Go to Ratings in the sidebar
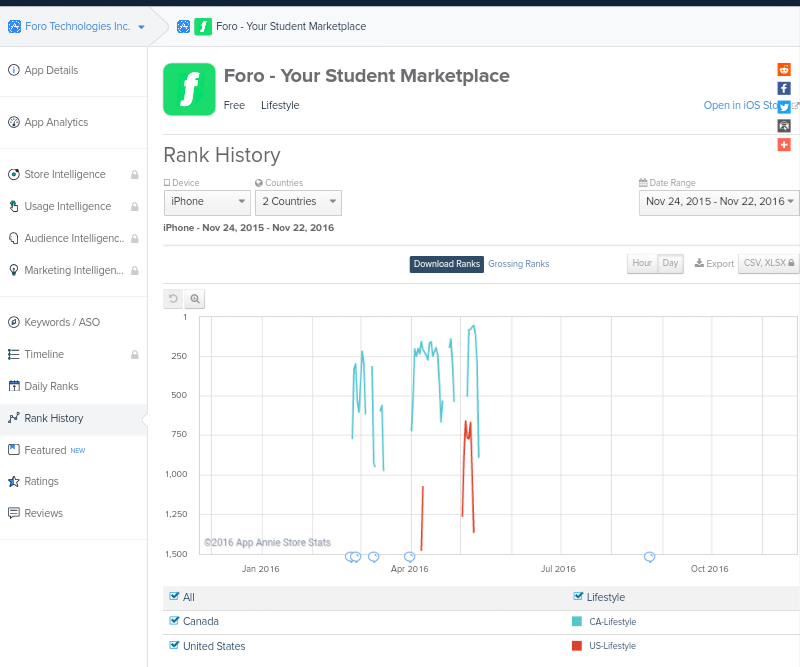The width and height of the screenshot is (800, 667). [x=41, y=481]
